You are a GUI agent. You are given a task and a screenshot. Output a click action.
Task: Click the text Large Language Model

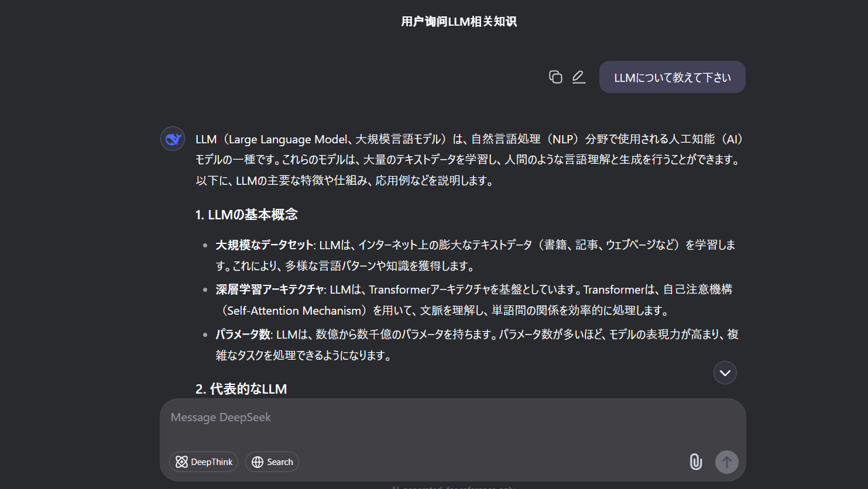[287, 139]
